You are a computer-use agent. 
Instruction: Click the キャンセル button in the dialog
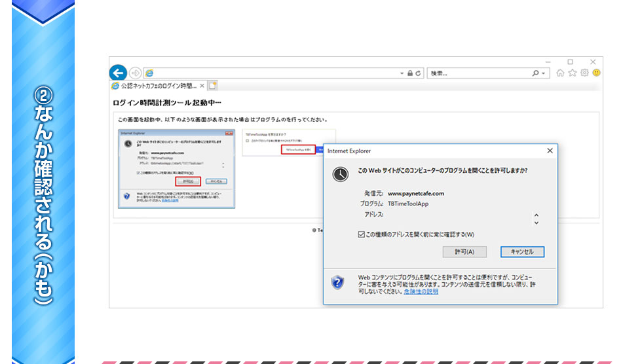522,252
